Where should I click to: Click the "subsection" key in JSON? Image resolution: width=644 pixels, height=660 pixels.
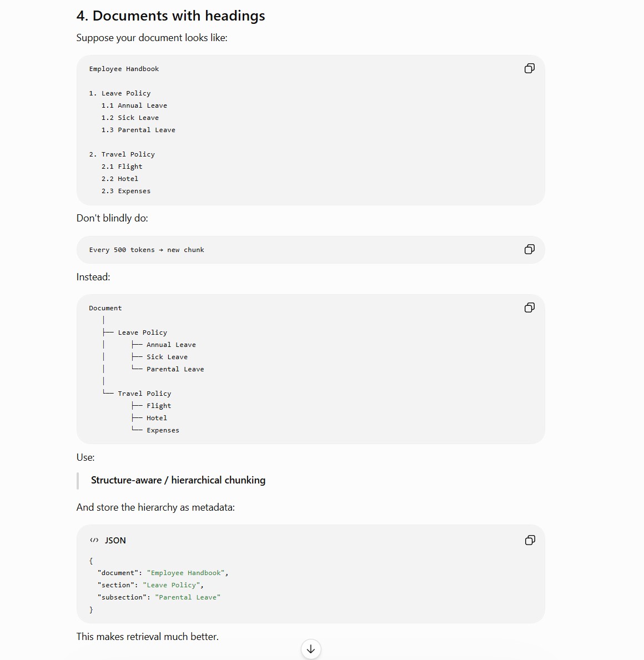pos(122,597)
